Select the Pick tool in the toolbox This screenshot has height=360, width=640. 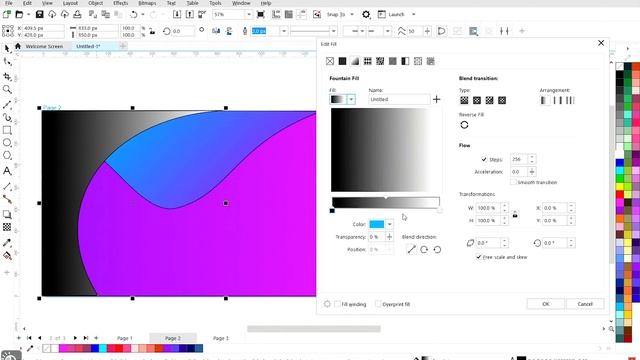(7, 49)
